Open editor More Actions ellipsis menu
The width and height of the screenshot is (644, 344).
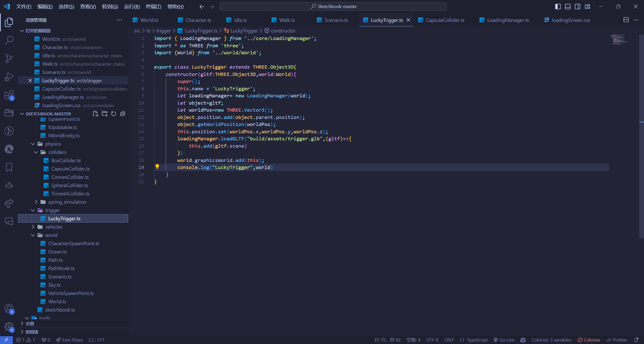636,20
